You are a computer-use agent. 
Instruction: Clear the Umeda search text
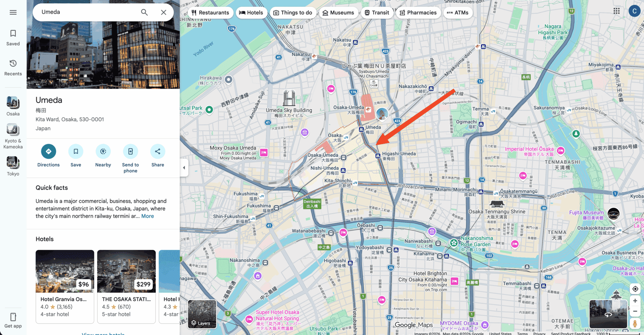coord(164,12)
